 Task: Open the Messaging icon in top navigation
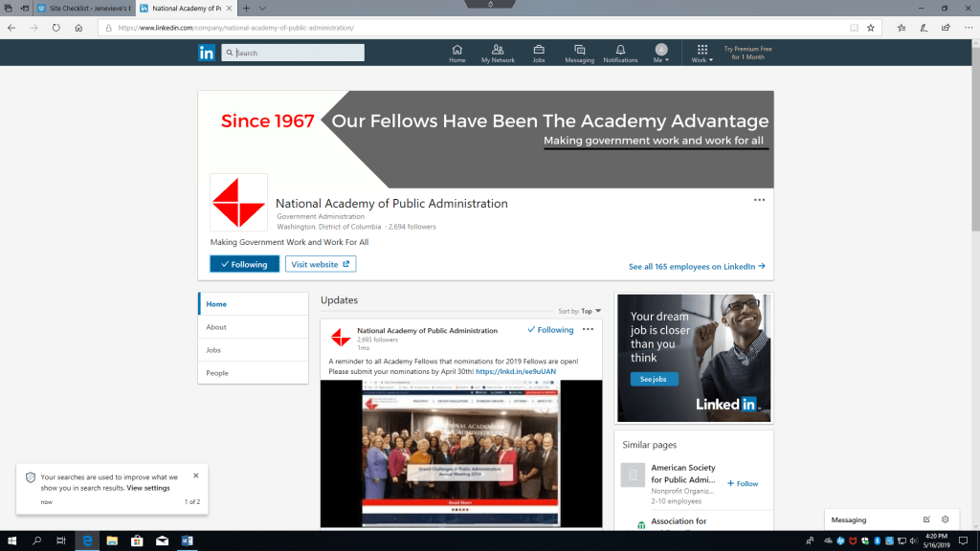coord(579,54)
